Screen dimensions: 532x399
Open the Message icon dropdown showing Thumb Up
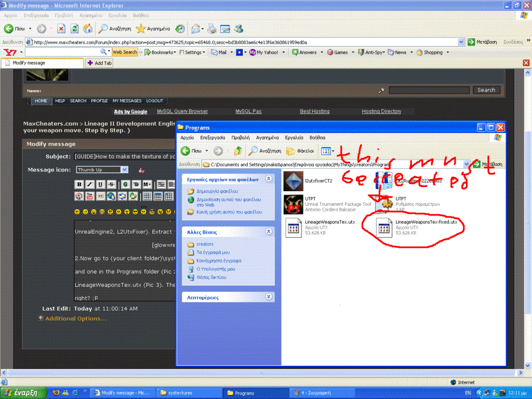(x=124, y=170)
